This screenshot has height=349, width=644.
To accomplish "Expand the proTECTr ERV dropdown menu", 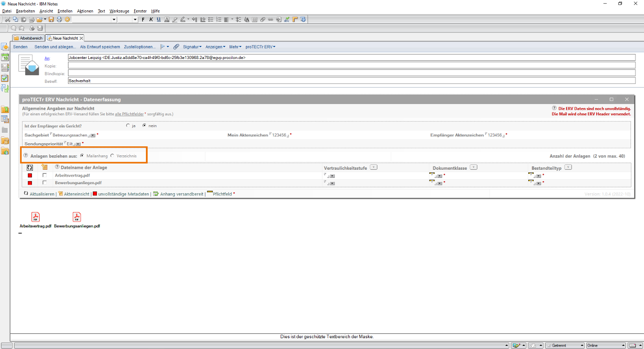I will [x=260, y=47].
